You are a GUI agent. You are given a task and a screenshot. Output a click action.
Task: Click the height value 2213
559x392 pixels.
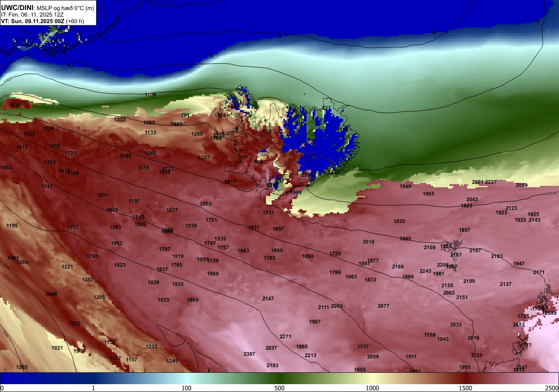click(x=311, y=355)
